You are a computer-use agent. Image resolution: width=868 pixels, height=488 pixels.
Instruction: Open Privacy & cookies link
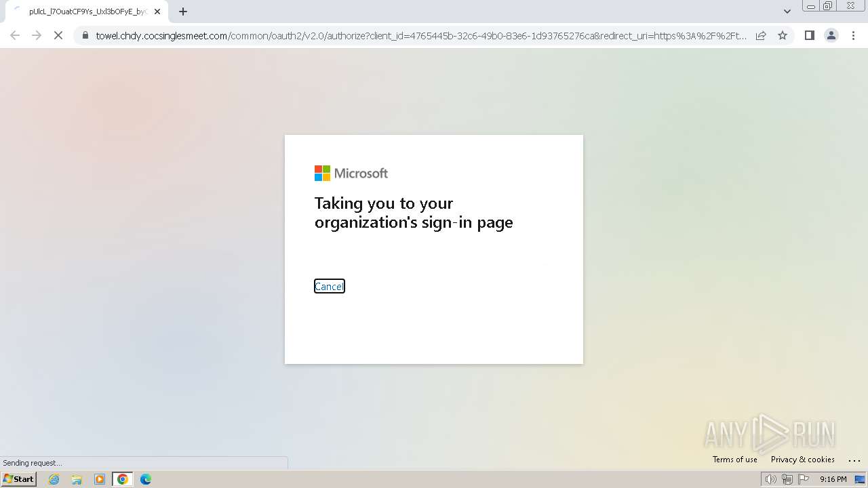tap(802, 460)
